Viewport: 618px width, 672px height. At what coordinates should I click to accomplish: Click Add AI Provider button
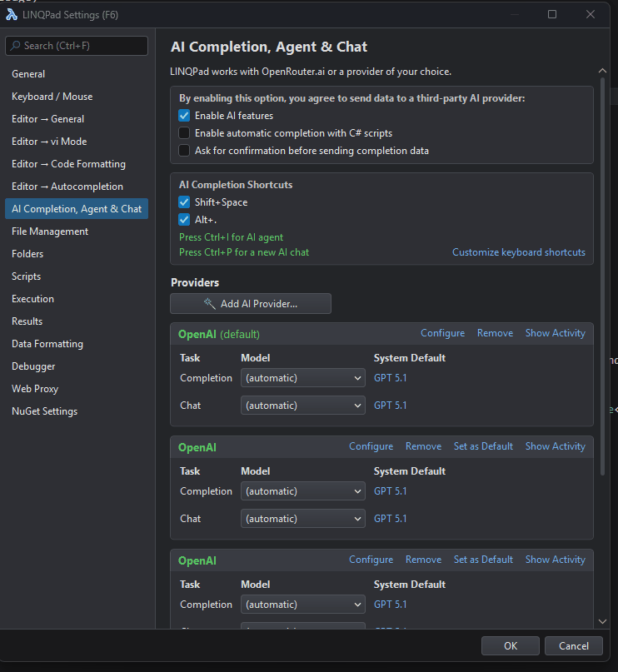(251, 304)
